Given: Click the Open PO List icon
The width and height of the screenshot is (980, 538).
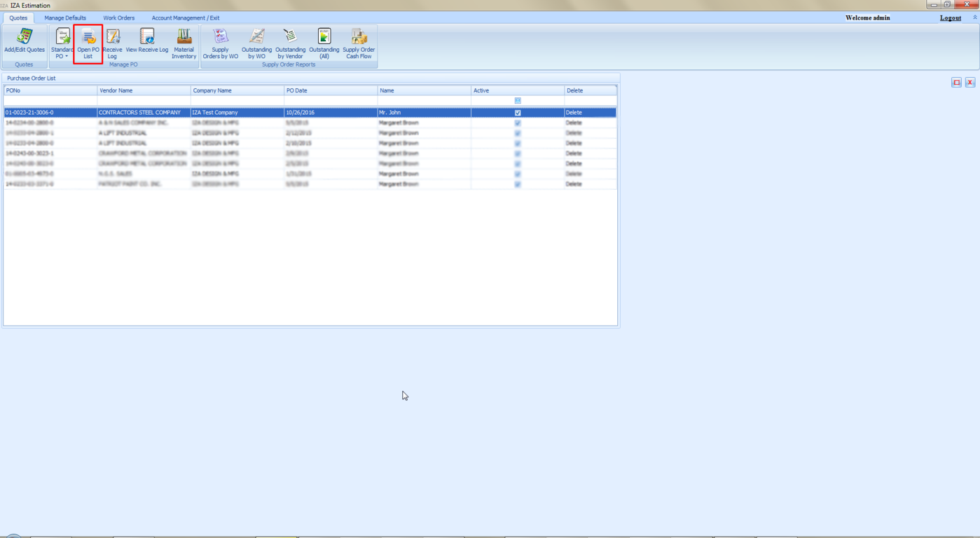Looking at the screenshot, I should click(x=88, y=43).
